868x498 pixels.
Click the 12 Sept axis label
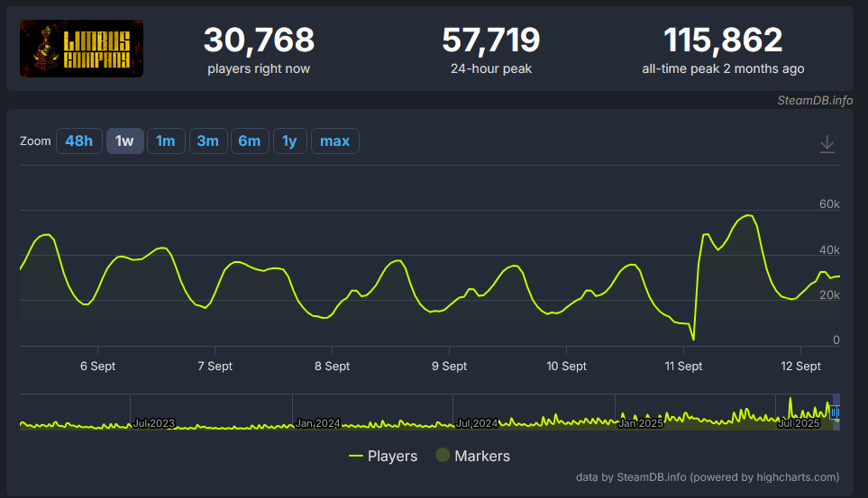tap(801, 366)
